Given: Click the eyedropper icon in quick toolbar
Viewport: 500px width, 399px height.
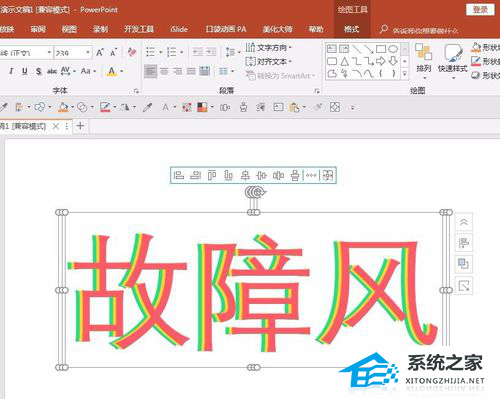Looking at the screenshot, I should pos(147,107).
